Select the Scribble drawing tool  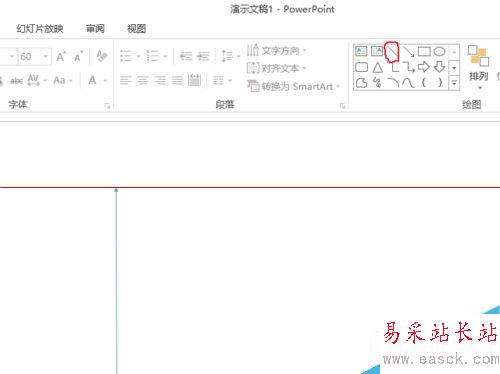tap(377, 82)
